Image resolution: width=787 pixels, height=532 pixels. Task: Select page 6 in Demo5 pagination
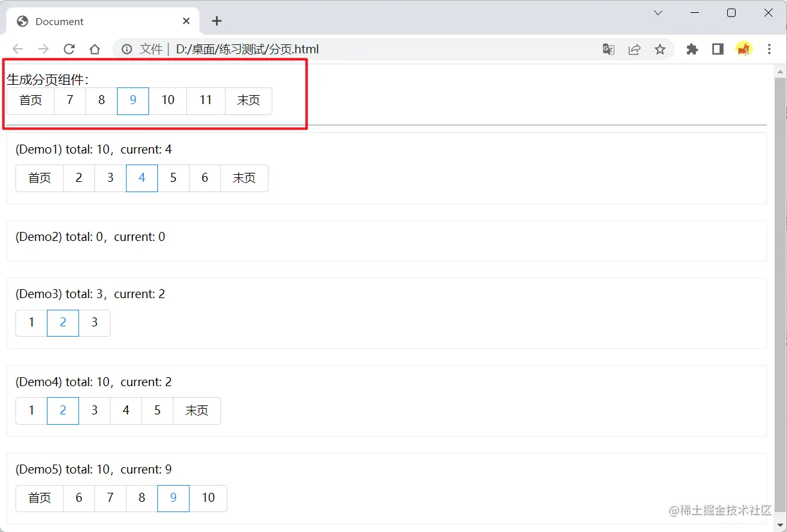(x=79, y=498)
